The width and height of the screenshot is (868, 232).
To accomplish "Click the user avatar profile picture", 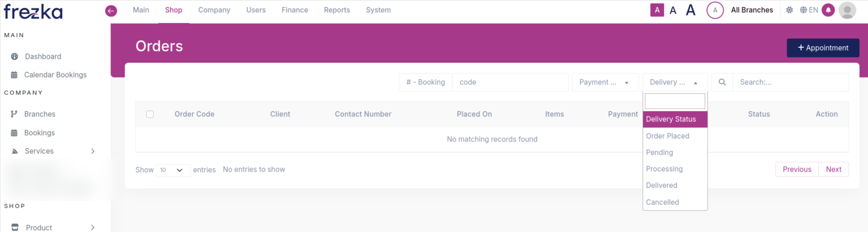I will coord(847,10).
